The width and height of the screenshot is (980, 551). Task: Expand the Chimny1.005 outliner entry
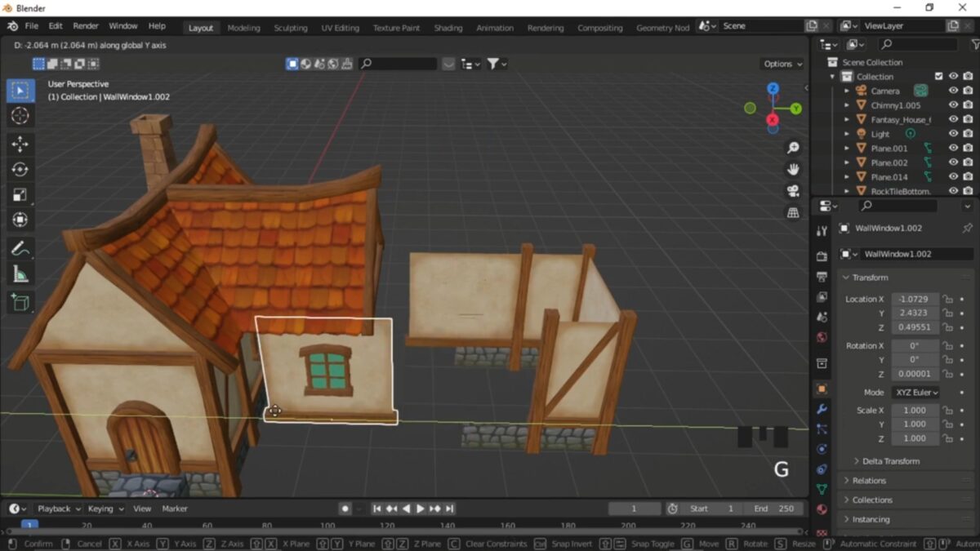pos(846,104)
